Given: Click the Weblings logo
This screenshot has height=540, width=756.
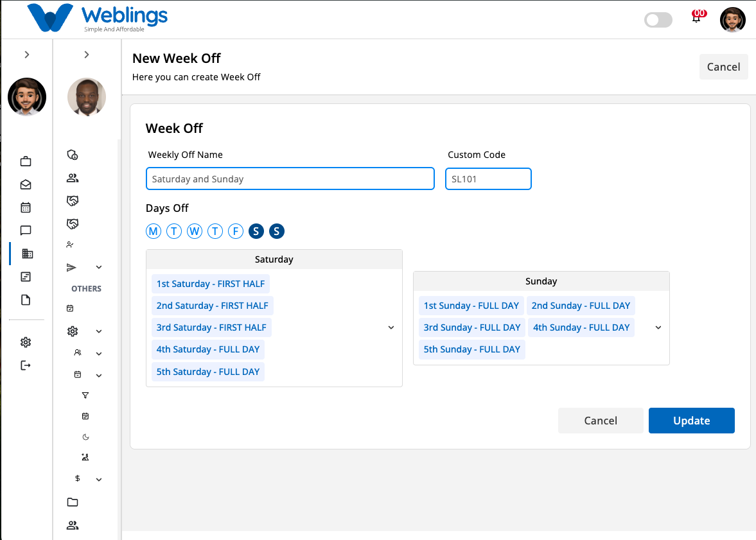Looking at the screenshot, I should 98,18.
